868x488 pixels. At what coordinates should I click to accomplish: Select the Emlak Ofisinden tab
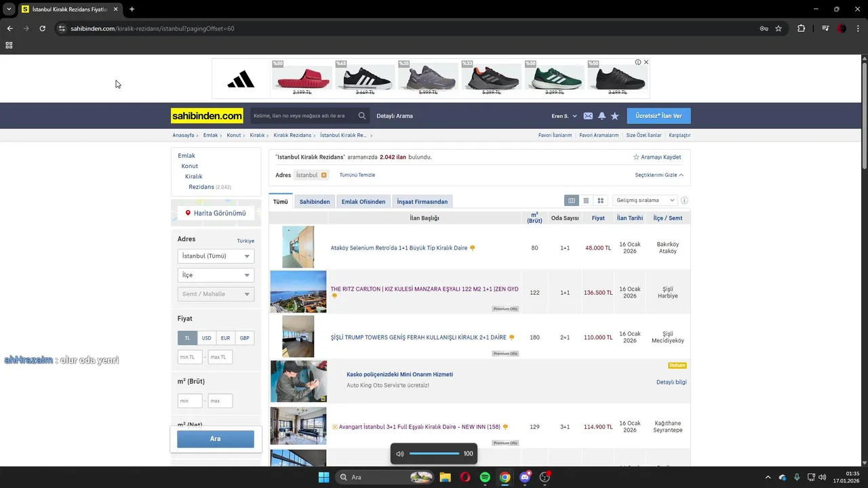pos(363,201)
